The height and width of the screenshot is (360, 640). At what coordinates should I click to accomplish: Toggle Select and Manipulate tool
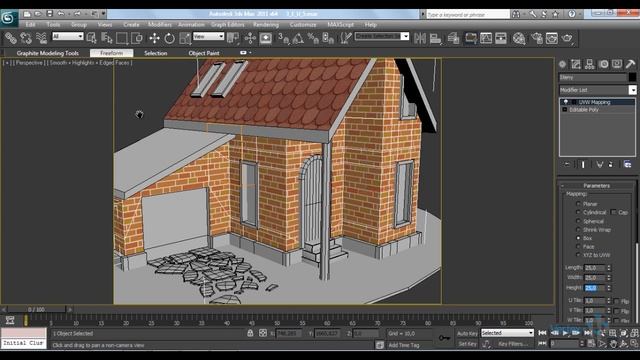click(x=250, y=38)
